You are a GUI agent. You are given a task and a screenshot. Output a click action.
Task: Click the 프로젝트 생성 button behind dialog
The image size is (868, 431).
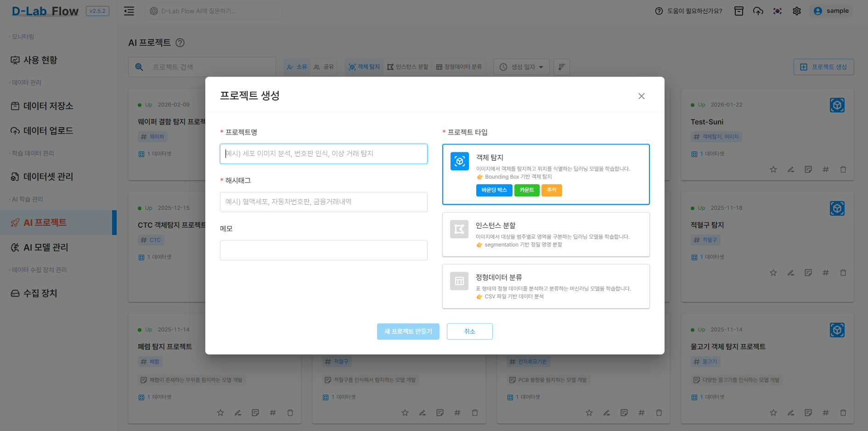(824, 67)
